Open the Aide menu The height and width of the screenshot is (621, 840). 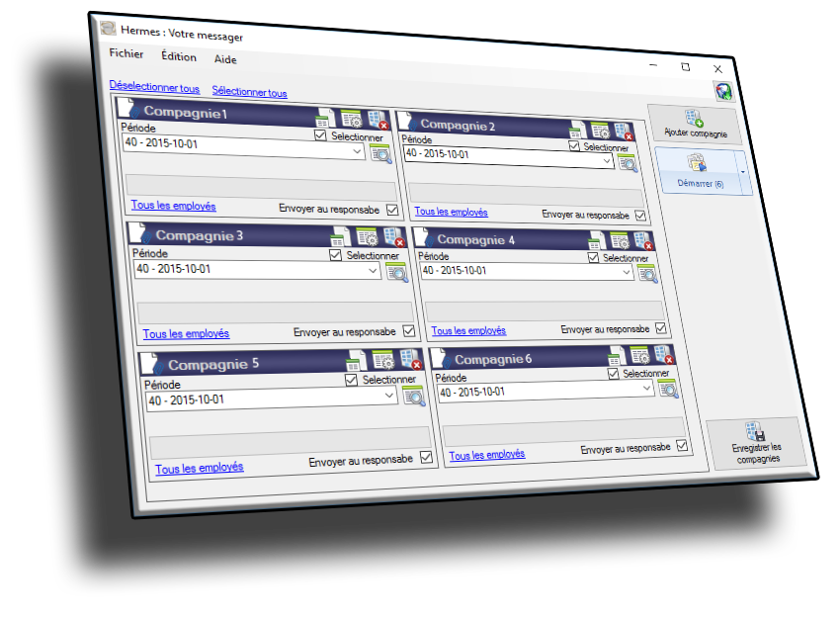pyautogui.click(x=225, y=59)
